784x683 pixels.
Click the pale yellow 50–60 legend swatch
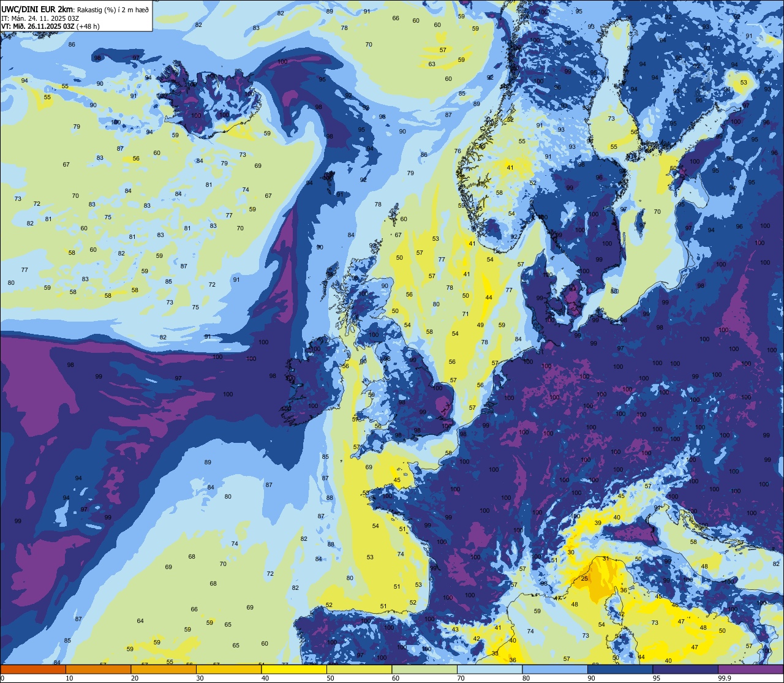tap(359, 669)
